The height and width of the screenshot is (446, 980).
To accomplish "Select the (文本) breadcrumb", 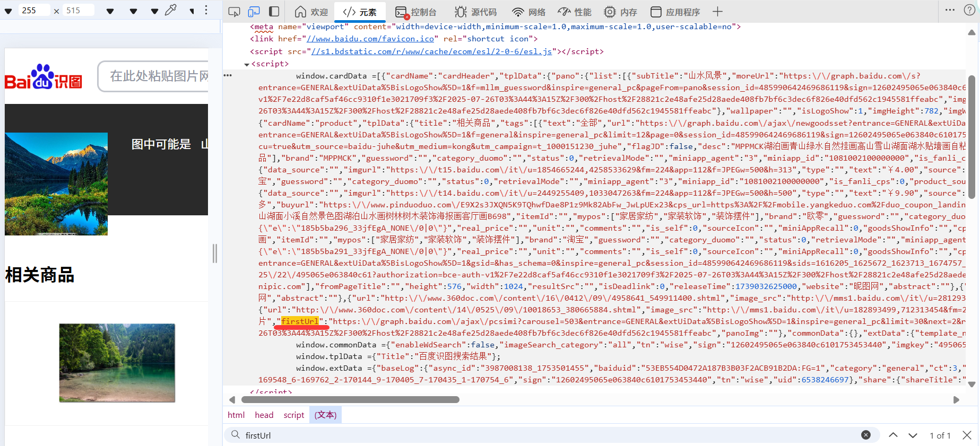I will coord(326,415).
